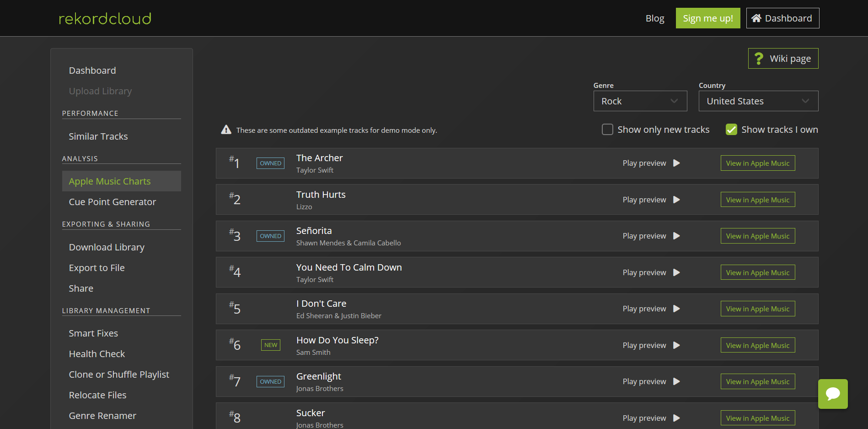The height and width of the screenshot is (429, 868).
Task: Play preview of Truth Hurts
Action: click(x=676, y=200)
